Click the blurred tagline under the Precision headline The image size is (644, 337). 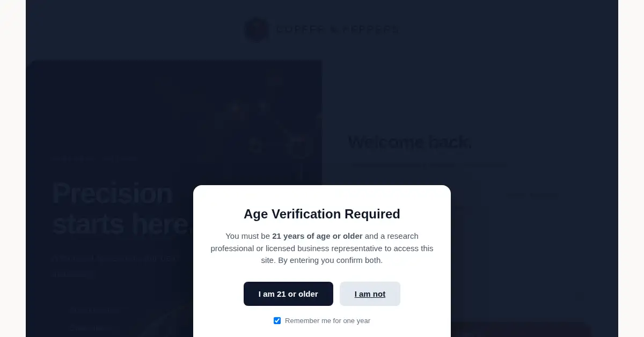point(114,266)
